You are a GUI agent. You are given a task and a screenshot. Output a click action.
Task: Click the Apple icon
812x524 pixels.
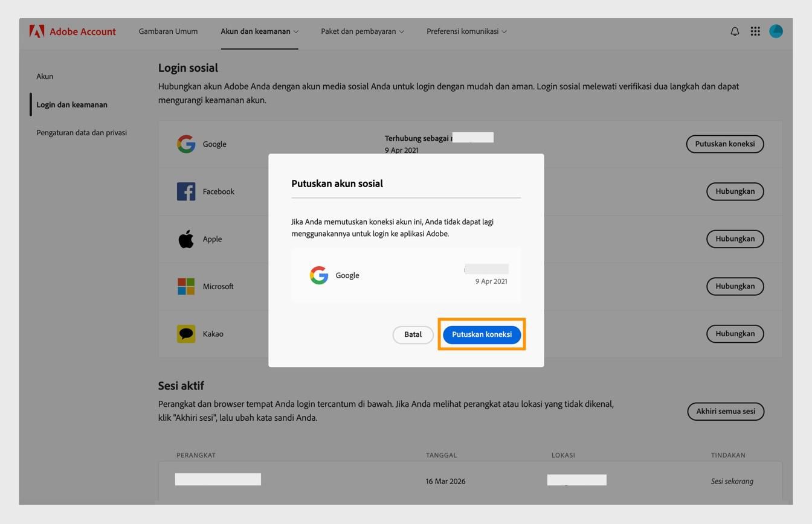coord(186,238)
